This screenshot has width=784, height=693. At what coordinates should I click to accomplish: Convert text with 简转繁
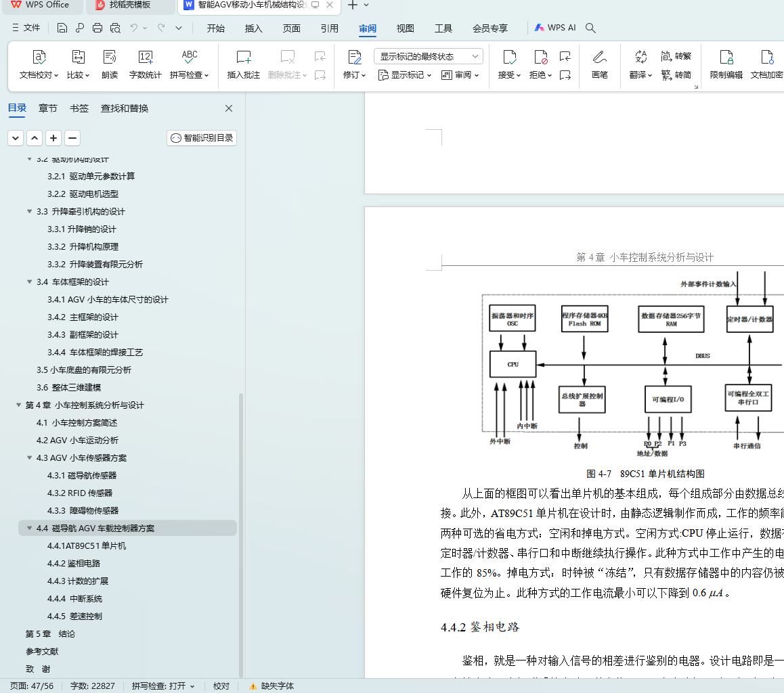[676, 56]
